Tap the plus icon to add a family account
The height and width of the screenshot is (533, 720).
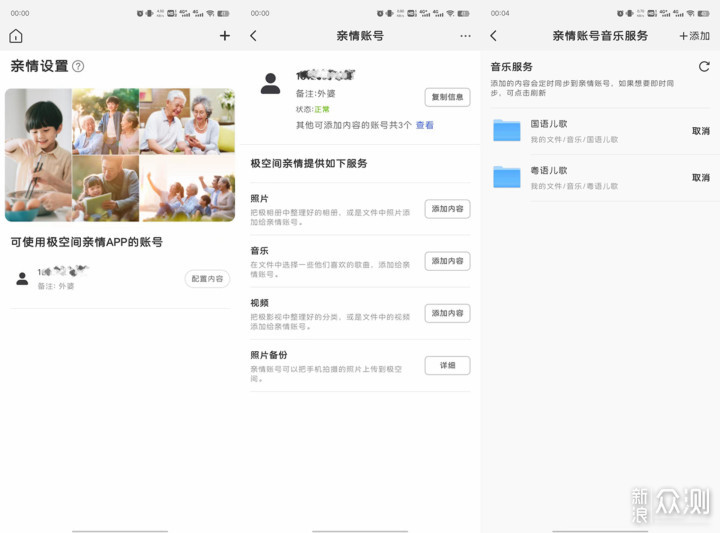tap(225, 36)
